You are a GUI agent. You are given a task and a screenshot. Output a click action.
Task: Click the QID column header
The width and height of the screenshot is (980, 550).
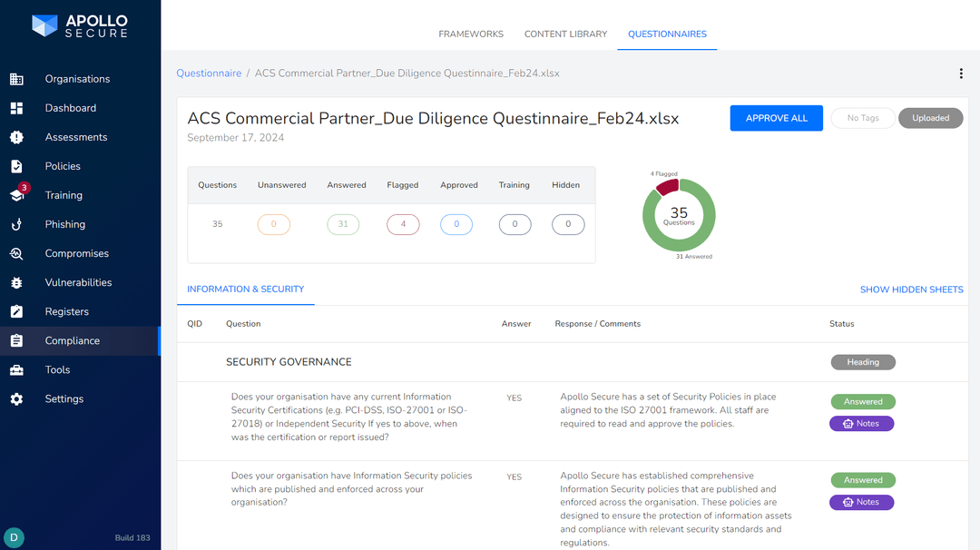tap(194, 324)
